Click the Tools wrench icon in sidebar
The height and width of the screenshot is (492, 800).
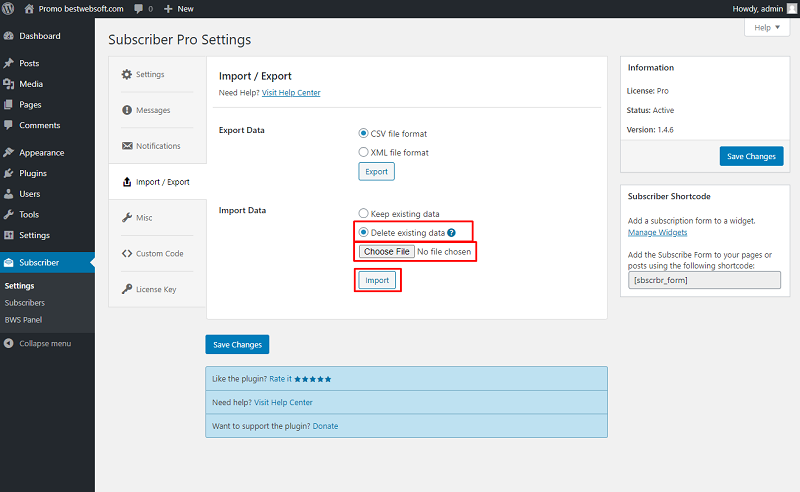pyautogui.click(x=9, y=214)
